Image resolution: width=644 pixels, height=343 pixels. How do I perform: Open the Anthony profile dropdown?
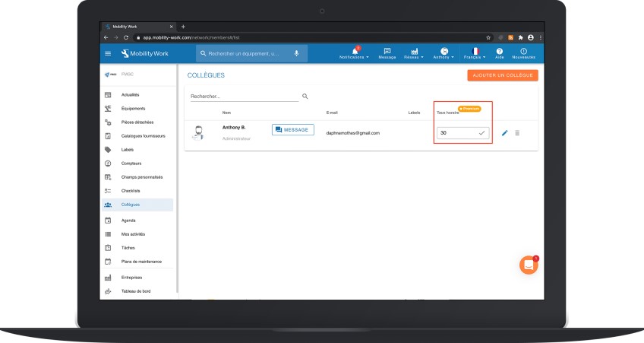444,53
